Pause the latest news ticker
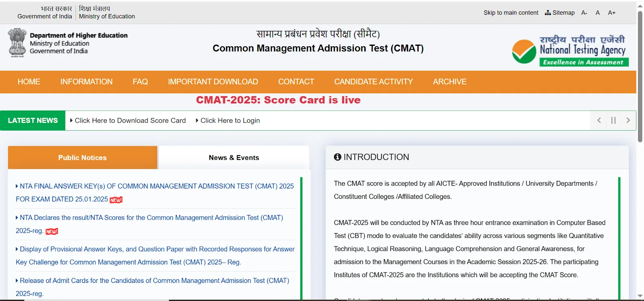Viewport: 644px width, 301px height. (x=613, y=120)
